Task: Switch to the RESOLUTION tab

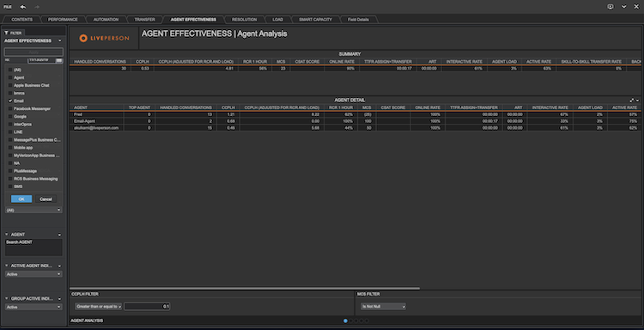Action: (245, 19)
